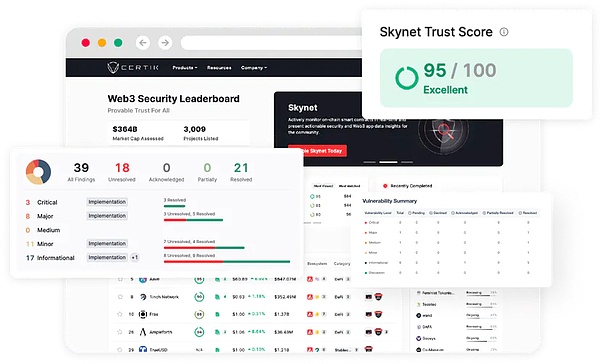The height and width of the screenshot is (364, 600).
Task: Open the Products dropdown menu
Action: 185,68
